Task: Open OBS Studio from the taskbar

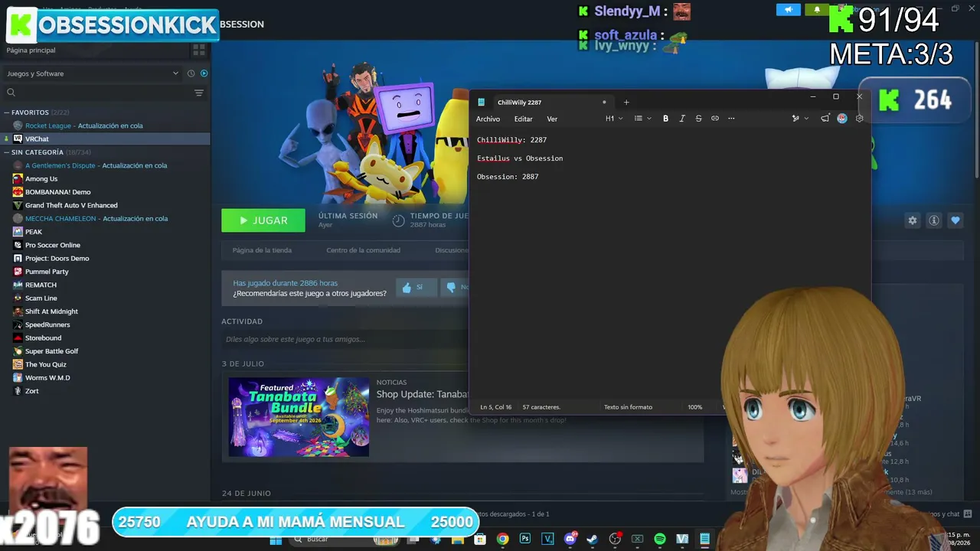Action: pos(615,539)
